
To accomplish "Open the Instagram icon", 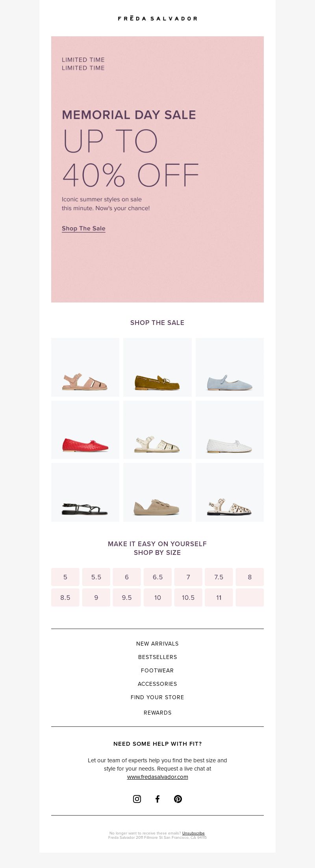I will tap(137, 799).
